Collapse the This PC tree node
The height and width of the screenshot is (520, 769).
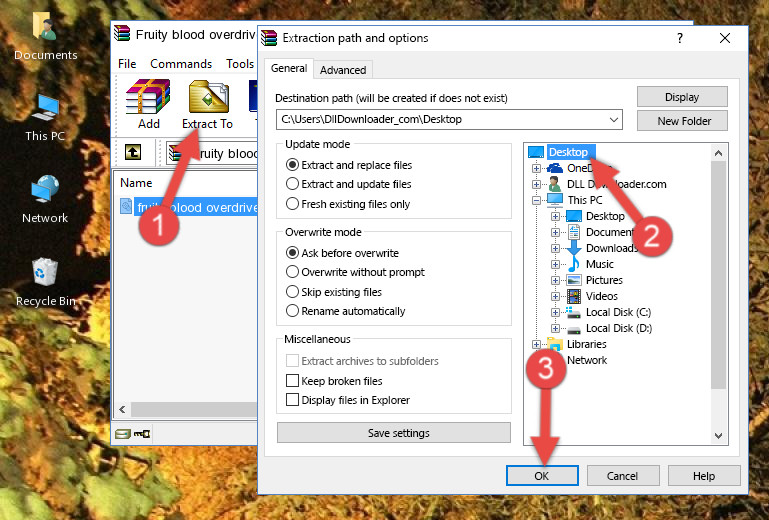click(x=537, y=200)
